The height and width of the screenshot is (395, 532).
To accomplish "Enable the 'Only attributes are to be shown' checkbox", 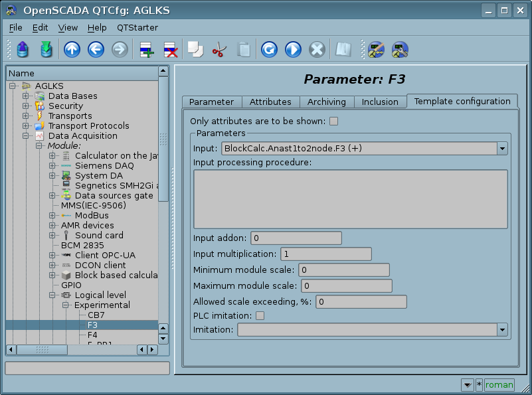I will pyautogui.click(x=334, y=121).
